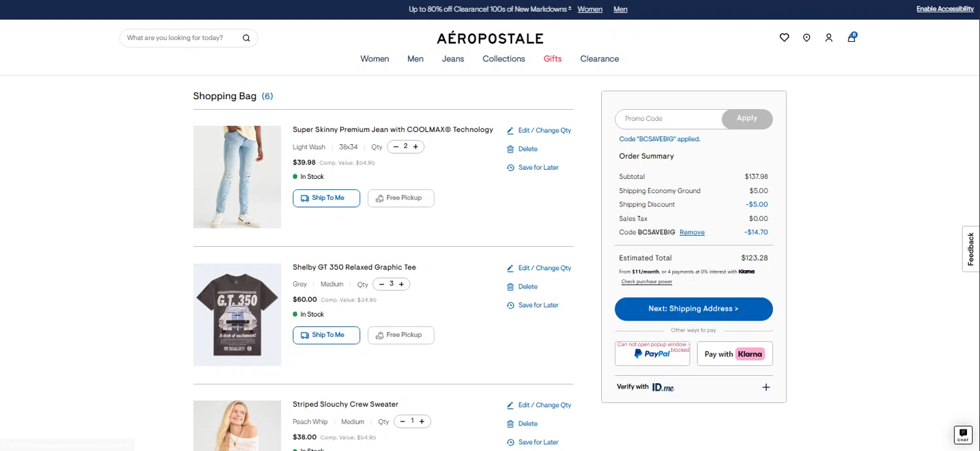Open the store locator pin icon
Image resolution: width=980 pixels, height=451 pixels.
[x=807, y=38]
